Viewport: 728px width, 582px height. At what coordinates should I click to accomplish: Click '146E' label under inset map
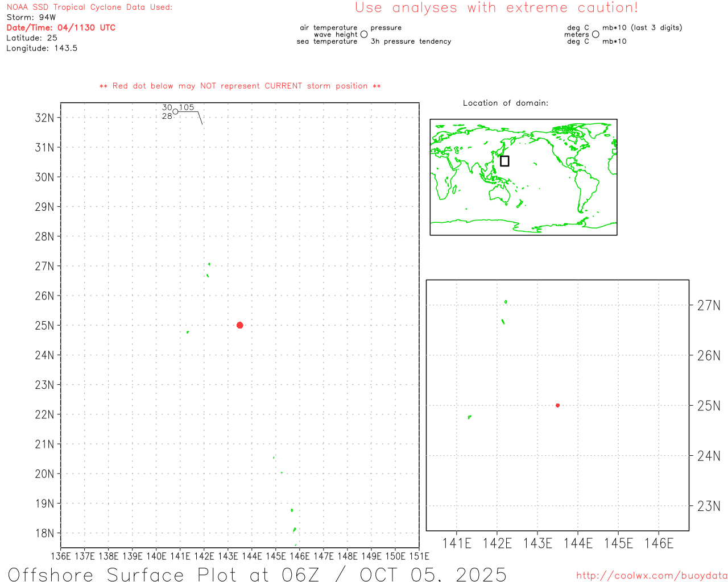(659, 544)
